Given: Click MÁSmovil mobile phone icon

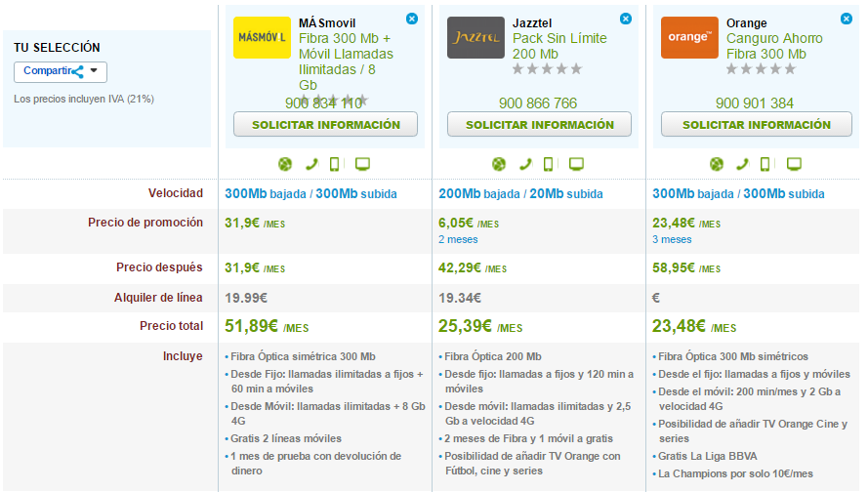Looking at the screenshot, I should click(x=334, y=164).
